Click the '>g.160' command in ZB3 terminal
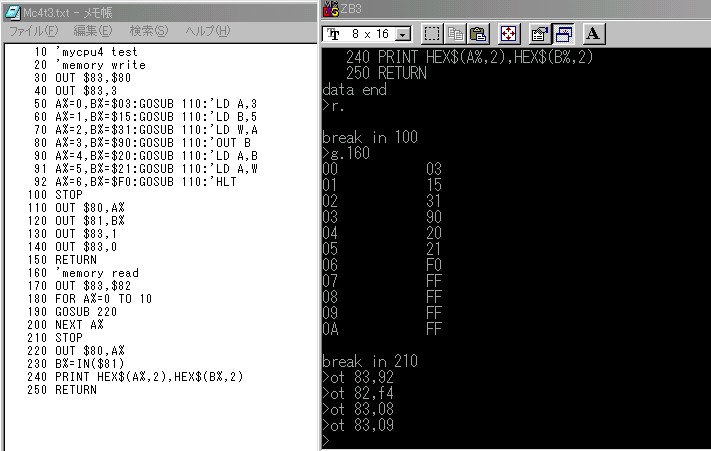The height and width of the screenshot is (451, 711). [346, 153]
